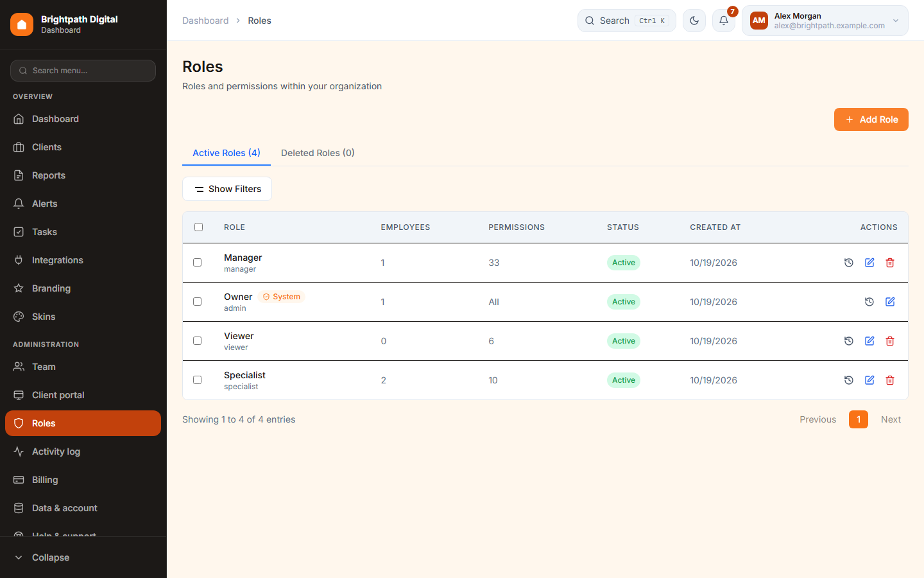Image resolution: width=924 pixels, height=578 pixels.
Task: View history for the Specialist role
Action: click(x=849, y=380)
